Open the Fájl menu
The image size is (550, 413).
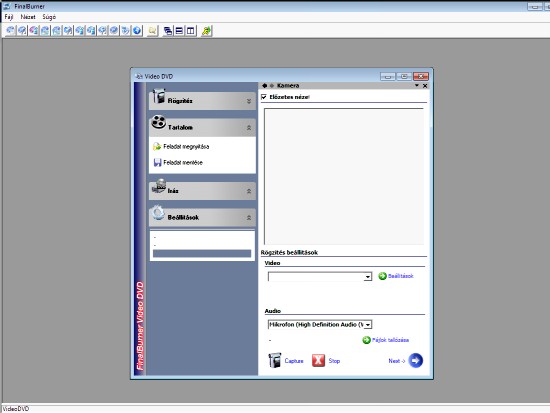pos(9,17)
